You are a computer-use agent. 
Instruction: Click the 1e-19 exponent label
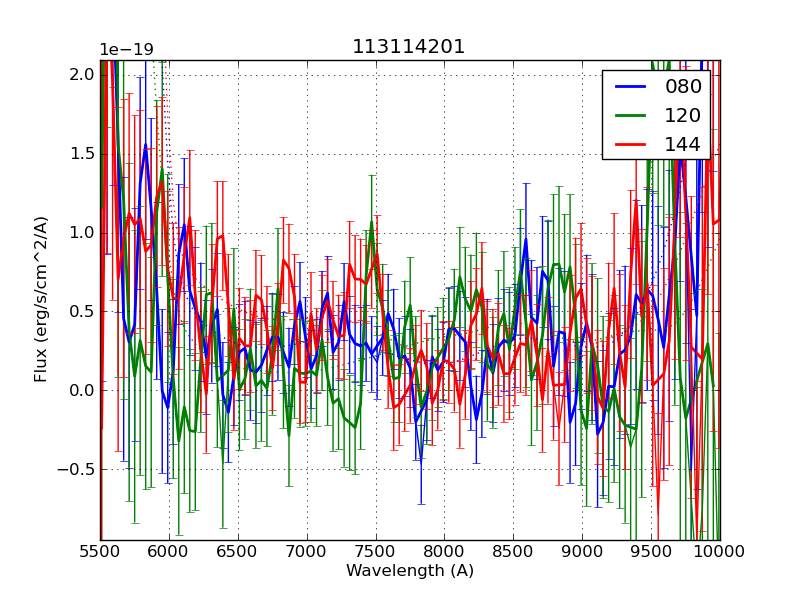(x=126, y=50)
